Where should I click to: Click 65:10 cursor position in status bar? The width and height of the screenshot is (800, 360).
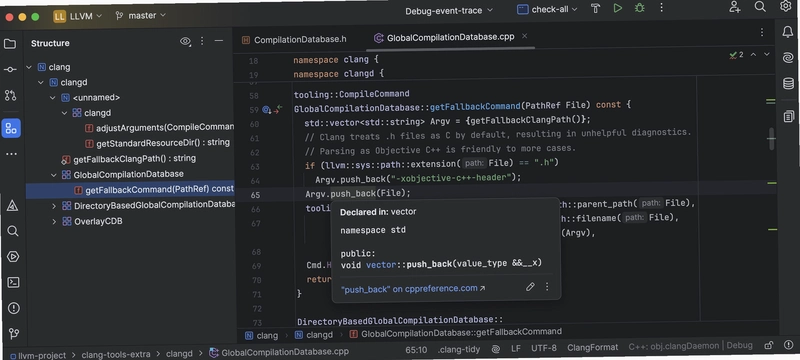pyautogui.click(x=416, y=350)
